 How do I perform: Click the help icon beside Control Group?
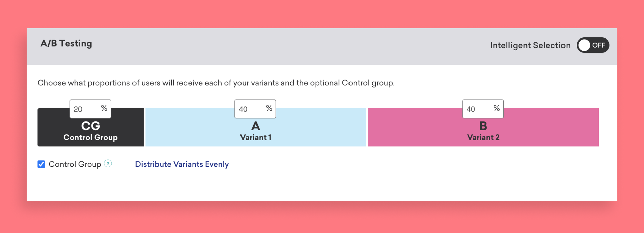[108, 164]
